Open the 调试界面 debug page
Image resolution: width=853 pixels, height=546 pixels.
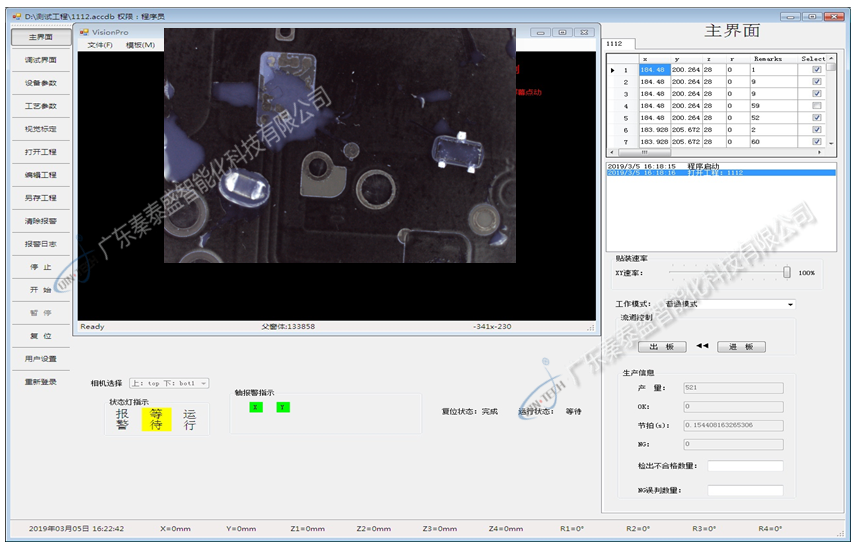(41, 60)
